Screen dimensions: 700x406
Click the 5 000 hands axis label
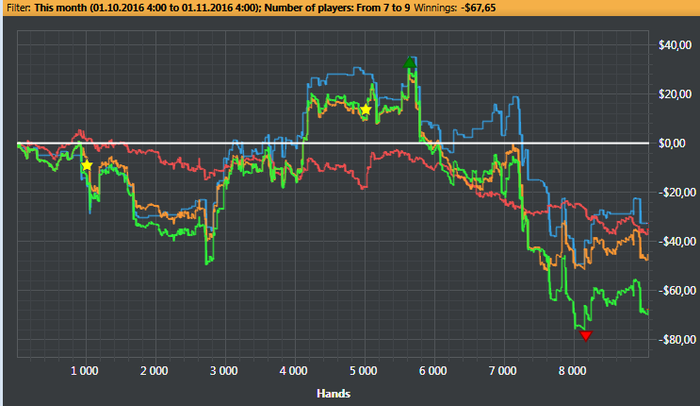363,371
